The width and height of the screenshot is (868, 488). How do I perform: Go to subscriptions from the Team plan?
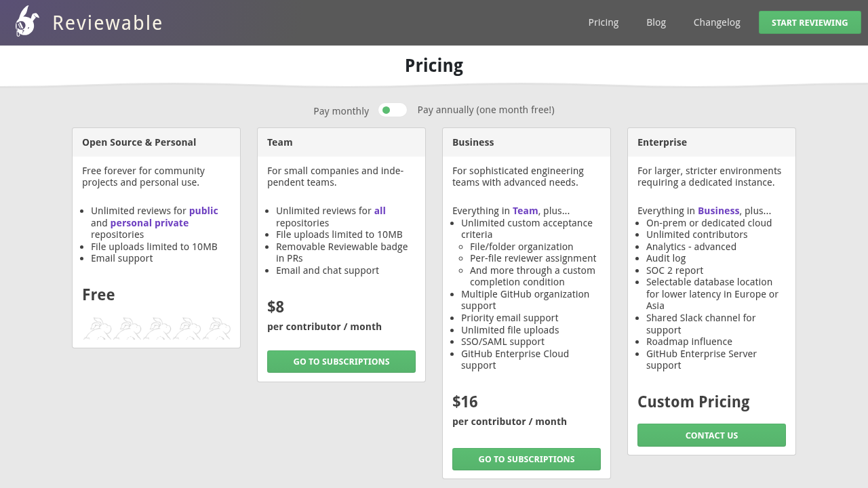pos(341,361)
